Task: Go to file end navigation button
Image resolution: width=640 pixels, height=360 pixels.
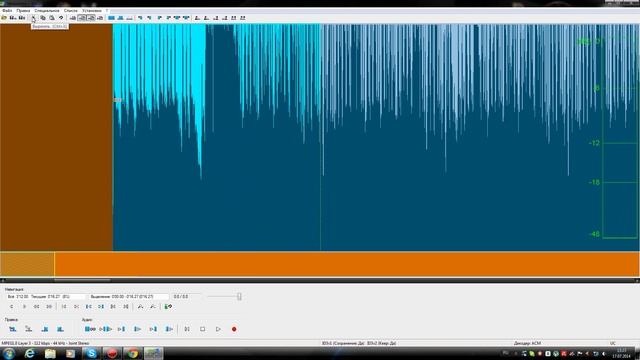Action: pos(76,307)
